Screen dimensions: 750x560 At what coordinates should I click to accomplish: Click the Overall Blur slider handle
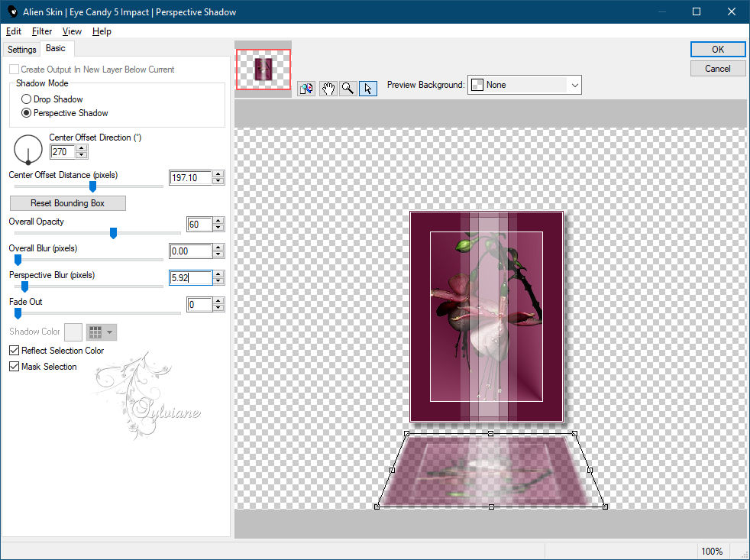(x=18, y=260)
